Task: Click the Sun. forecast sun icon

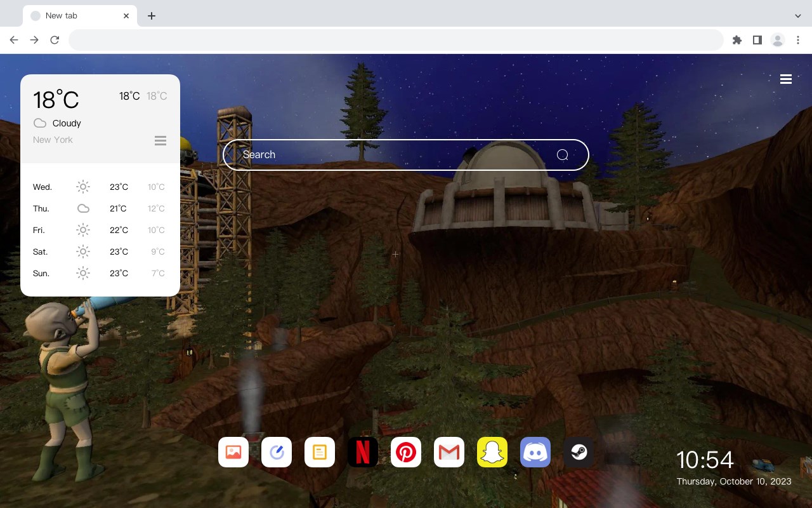Action: [x=83, y=273]
